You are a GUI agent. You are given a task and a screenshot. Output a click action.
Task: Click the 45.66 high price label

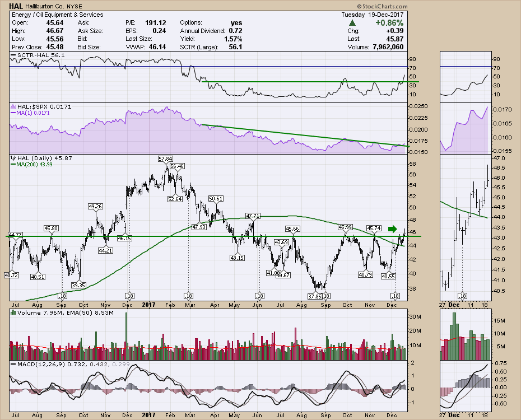tap(292, 228)
